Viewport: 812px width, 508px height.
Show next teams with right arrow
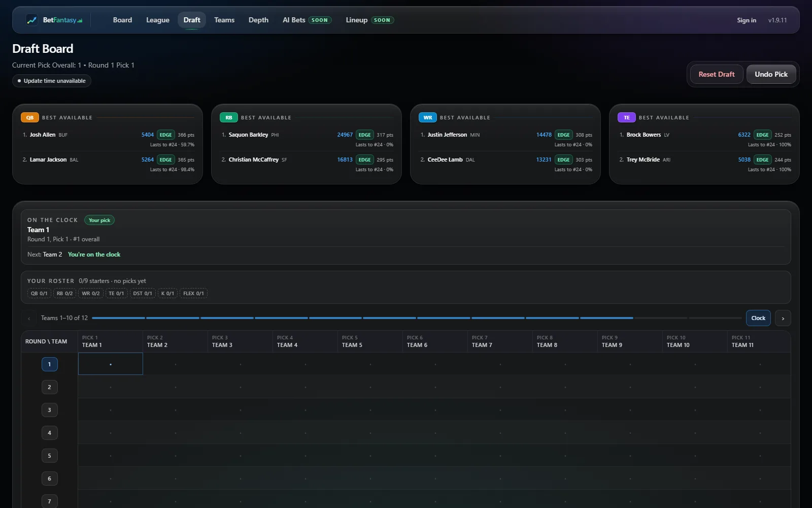coord(783,318)
